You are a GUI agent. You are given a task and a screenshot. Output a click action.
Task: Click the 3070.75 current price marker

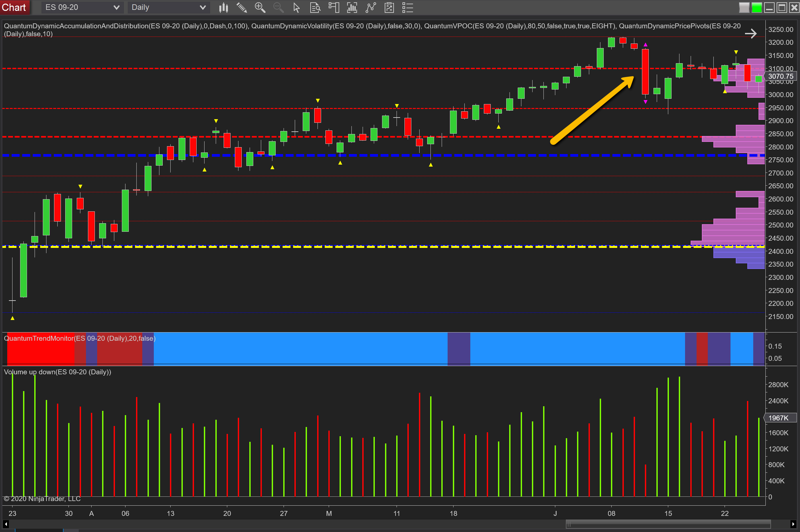click(781, 76)
